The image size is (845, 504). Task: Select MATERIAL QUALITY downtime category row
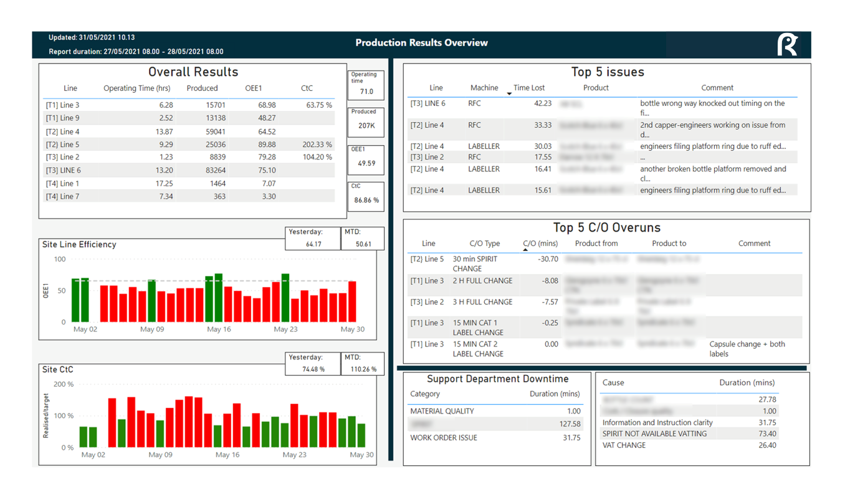pos(495,411)
